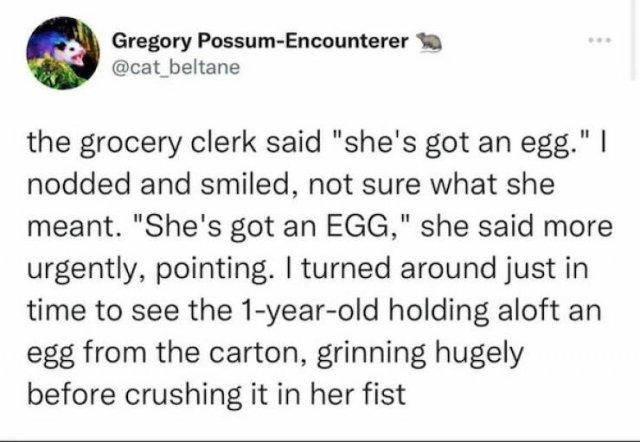Open the three-dot more options menu

(x=599, y=40)
